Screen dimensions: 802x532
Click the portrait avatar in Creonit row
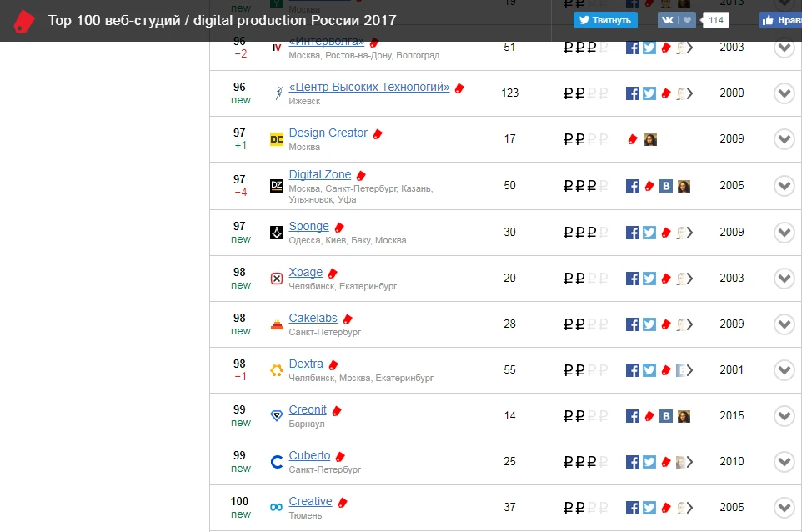pos(684,416)
